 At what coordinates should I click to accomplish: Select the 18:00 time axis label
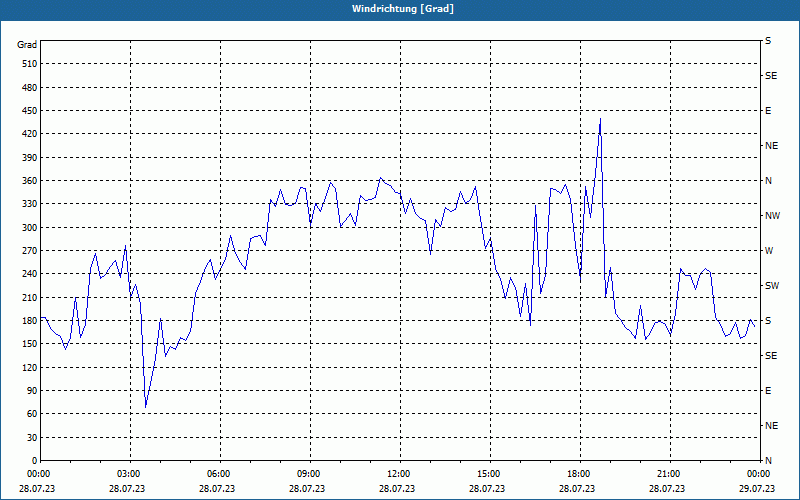[578, 474]
